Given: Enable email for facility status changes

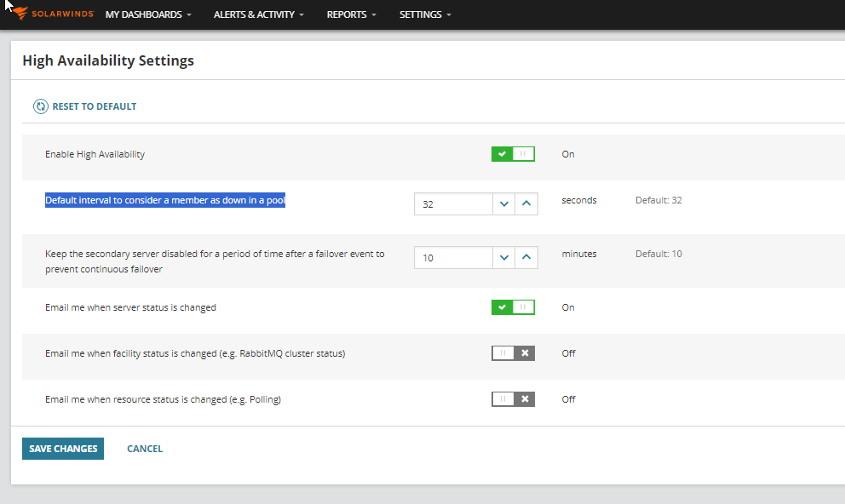Looking at the screenshot, I should (513, 353).
